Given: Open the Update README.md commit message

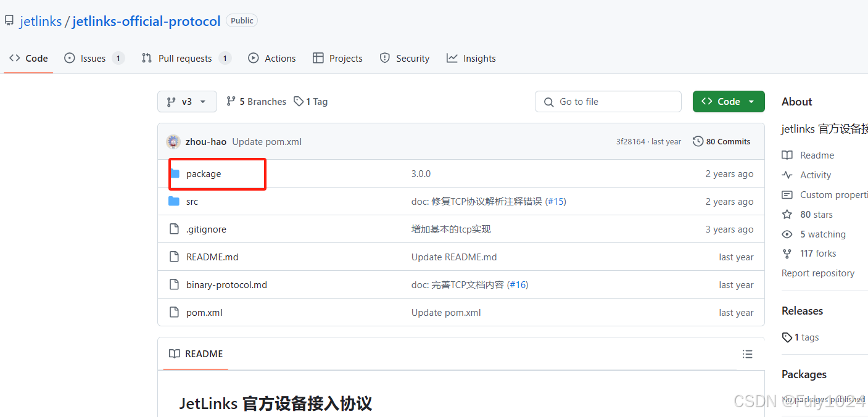Looking at the screenshot, I should tap(454, 257).
